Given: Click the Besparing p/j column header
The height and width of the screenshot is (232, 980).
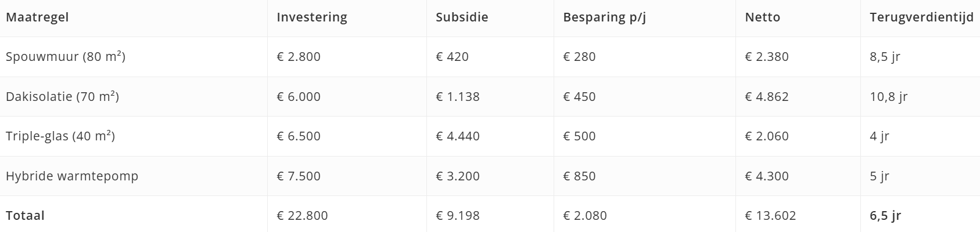Looking at the screenshot, I should (604, 17).
